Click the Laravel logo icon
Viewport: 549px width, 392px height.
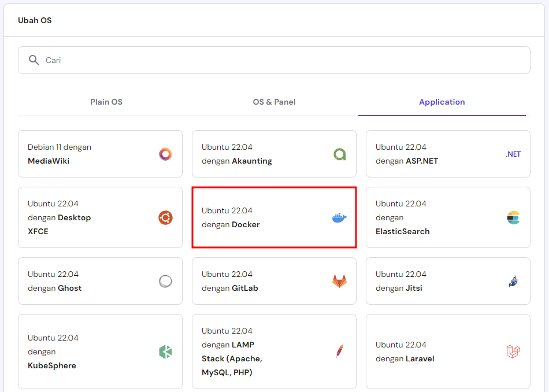[513, 352]
